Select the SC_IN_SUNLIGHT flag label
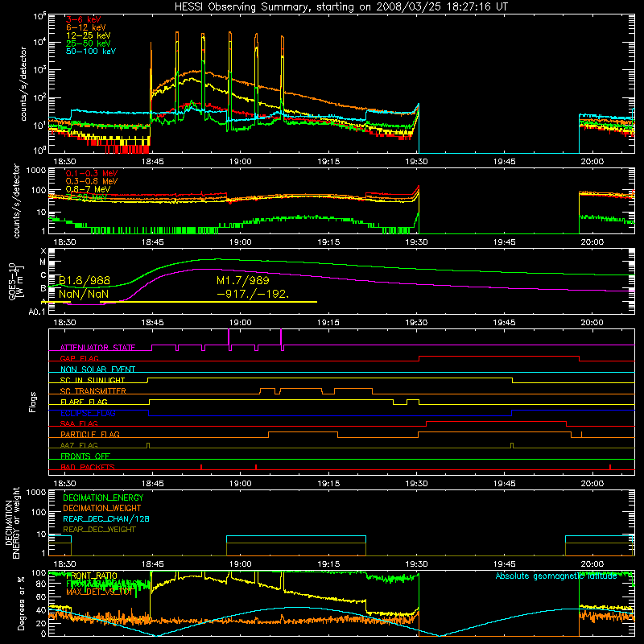644x644 pixels. point(93,380)
